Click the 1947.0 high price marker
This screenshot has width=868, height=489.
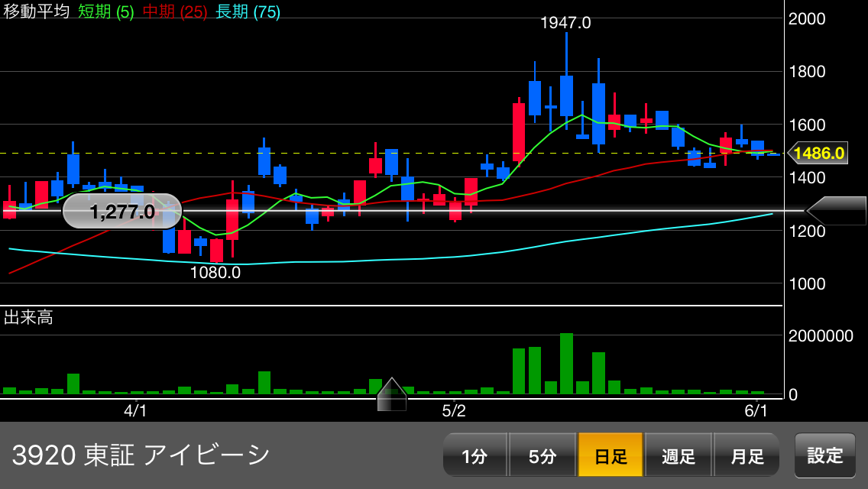pyautogui.click(x=565, y=23)
